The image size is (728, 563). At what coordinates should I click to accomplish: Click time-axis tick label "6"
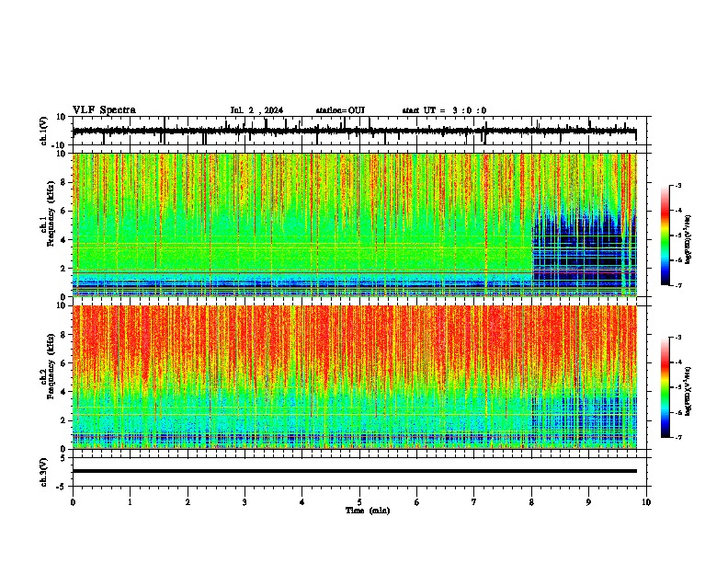417,502
